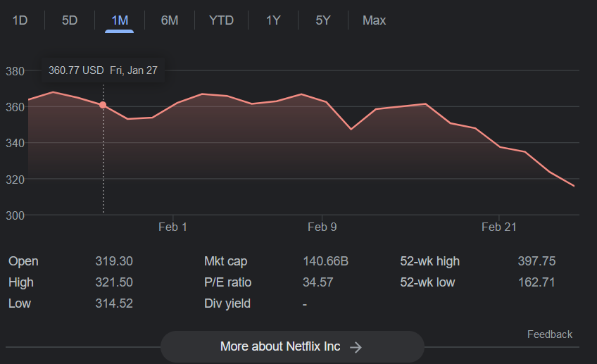Image resolution: width=597 pixels, height=364 pixels.
Task: Click the 360.77 USD price tooltip
Action: coord(76,70)
